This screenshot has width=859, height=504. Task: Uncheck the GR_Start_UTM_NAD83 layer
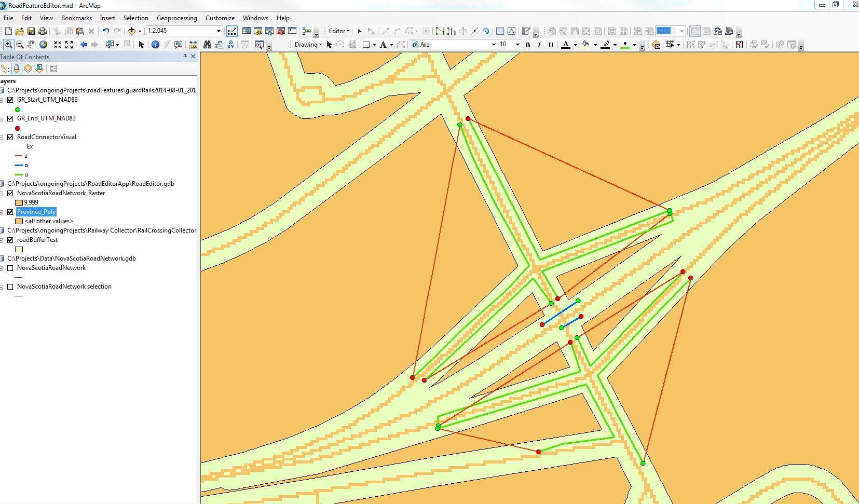[10, 100]
